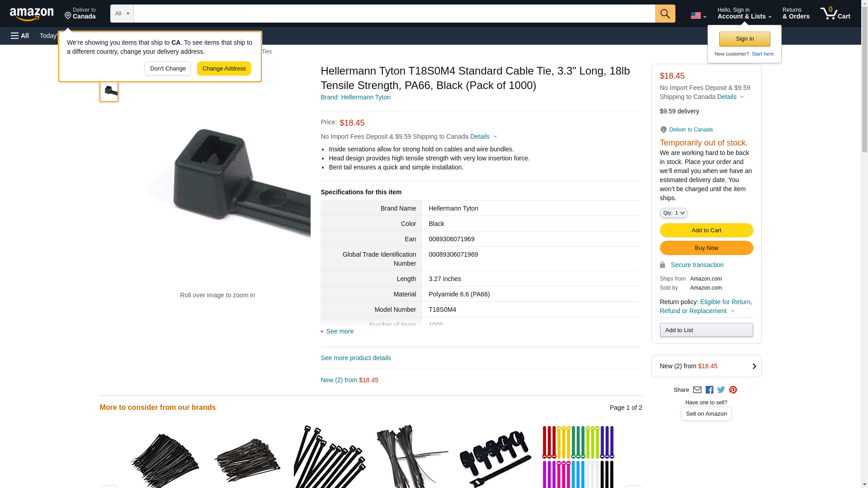
Task: Click the Add to Cart button
Action: click(x=706, y=230)
